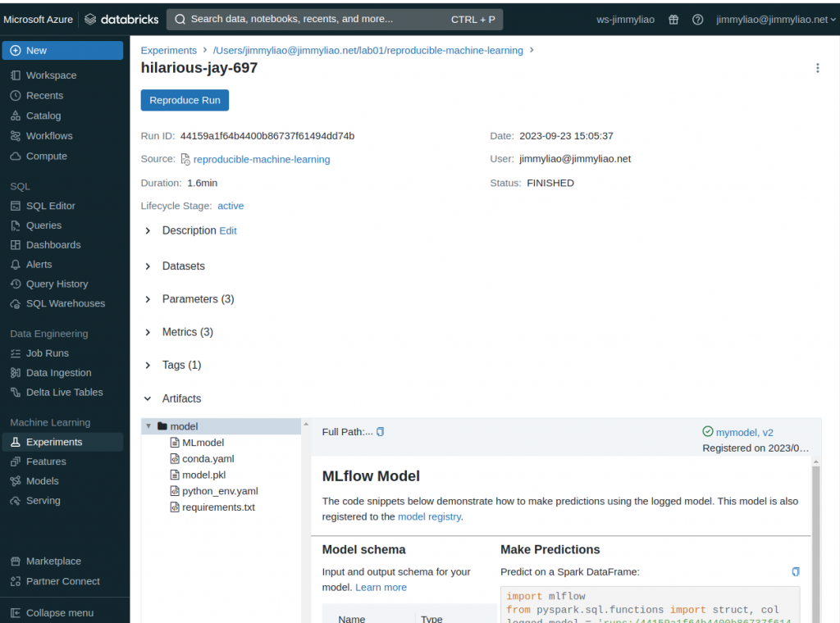
Task: Open Serving in the sidebar
Action: [x=43, y=500]
